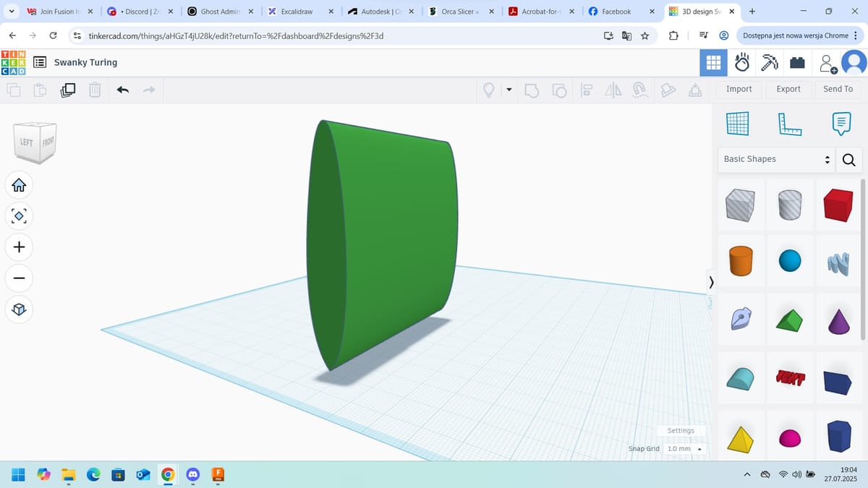Switch to the Orca Slicer browser tab
The height and width of the screenshot is (488, 868).
coord(460,12)
